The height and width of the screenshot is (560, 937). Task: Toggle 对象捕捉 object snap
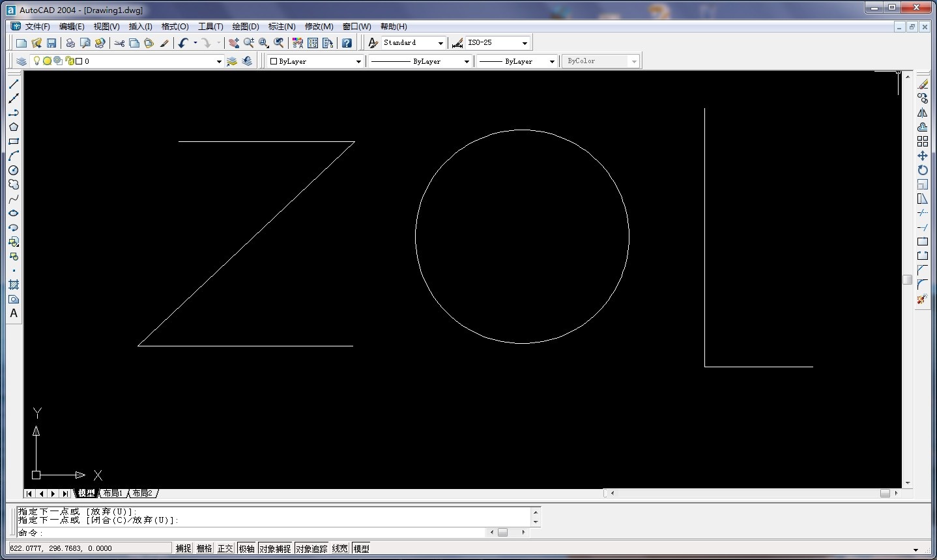[275, 548]
